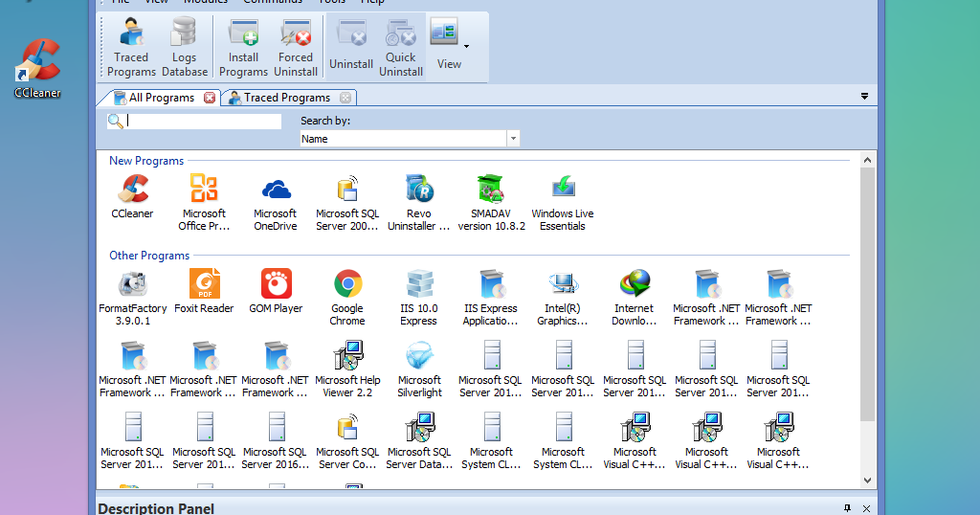Open the tab list dropdown arrow
Image resolution: width=980 pixels, height=515 pixels.
pos(864,97)
